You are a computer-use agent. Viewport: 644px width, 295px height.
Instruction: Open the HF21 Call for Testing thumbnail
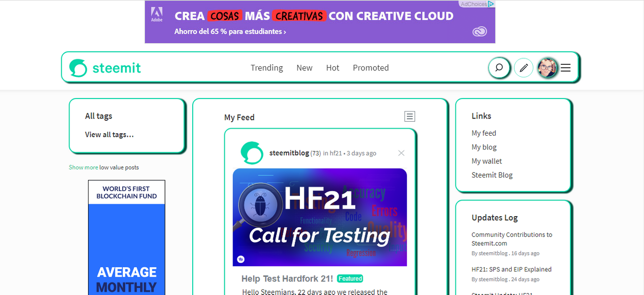(x=319, y=217)
